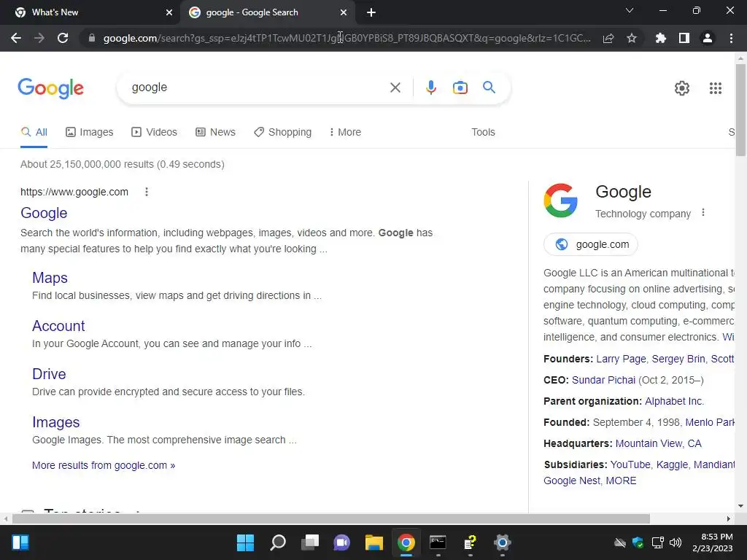Open the Chrome three-dot menu
The image size is (747, 560).
pos(731,38)
